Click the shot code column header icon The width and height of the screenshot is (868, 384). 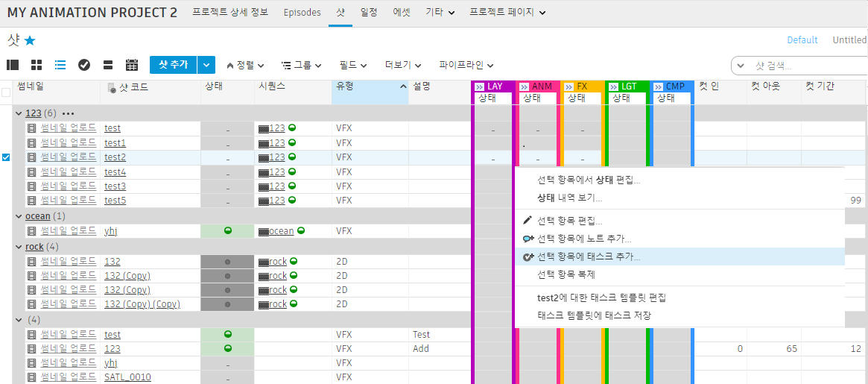[x=111, y=87]
